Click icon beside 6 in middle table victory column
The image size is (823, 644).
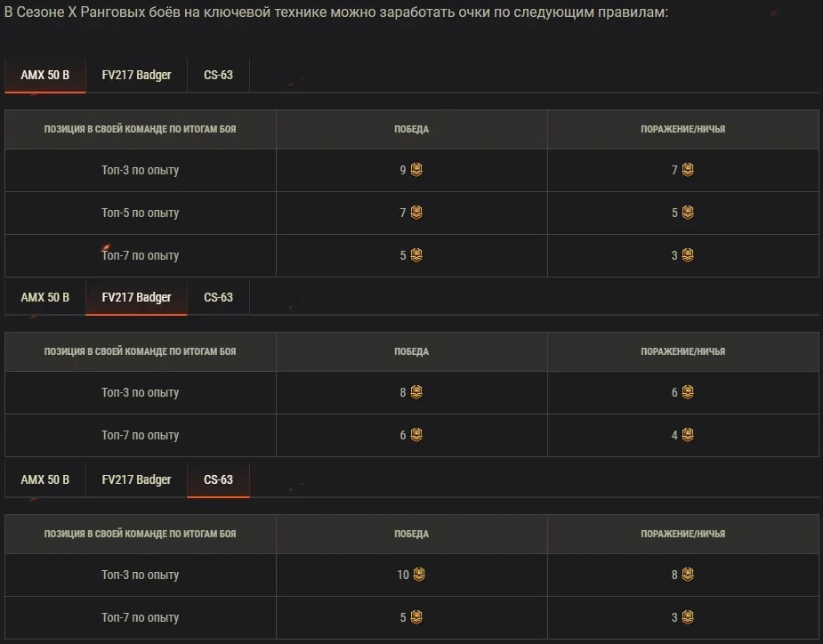click(x=416, y=435)
